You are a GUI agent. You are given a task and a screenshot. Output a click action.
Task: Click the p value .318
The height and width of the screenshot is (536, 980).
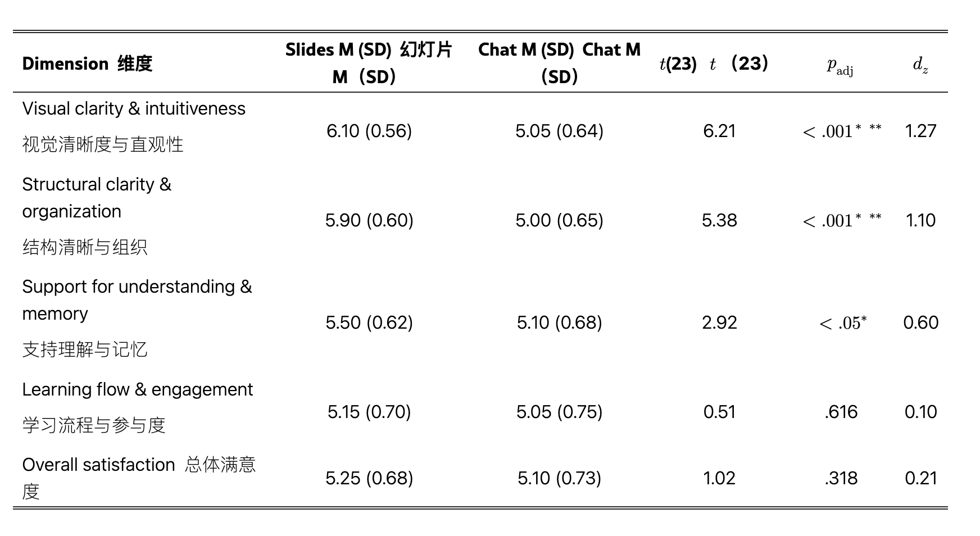841,478
